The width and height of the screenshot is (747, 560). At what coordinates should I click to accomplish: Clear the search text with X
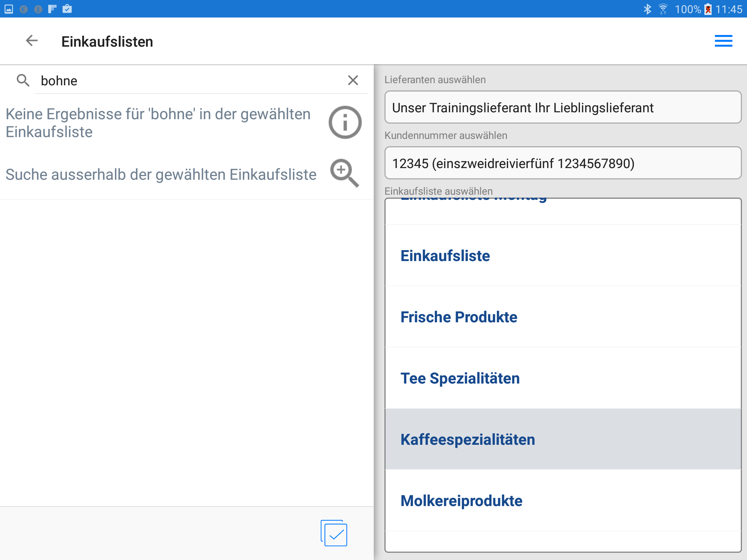tap(353, 80)
